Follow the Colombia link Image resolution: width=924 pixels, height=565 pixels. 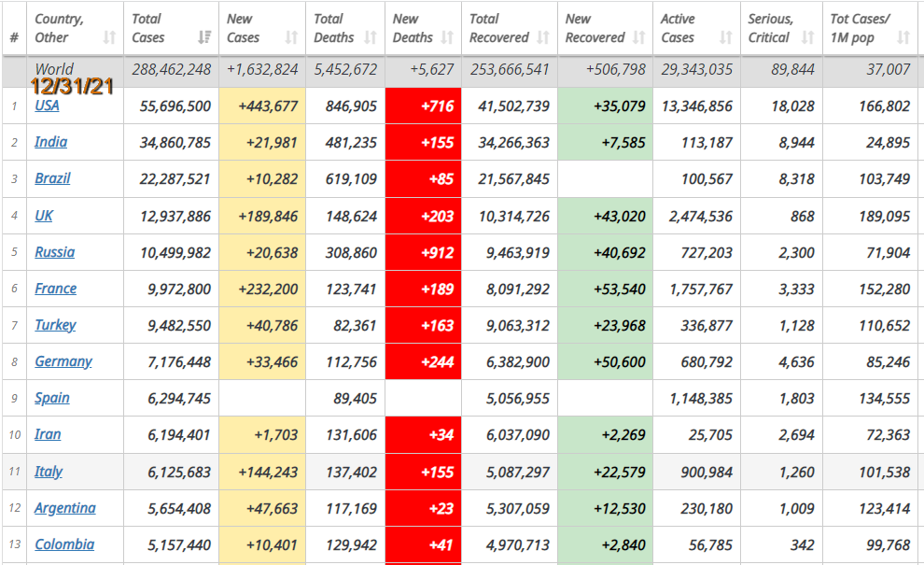point(64,545)
